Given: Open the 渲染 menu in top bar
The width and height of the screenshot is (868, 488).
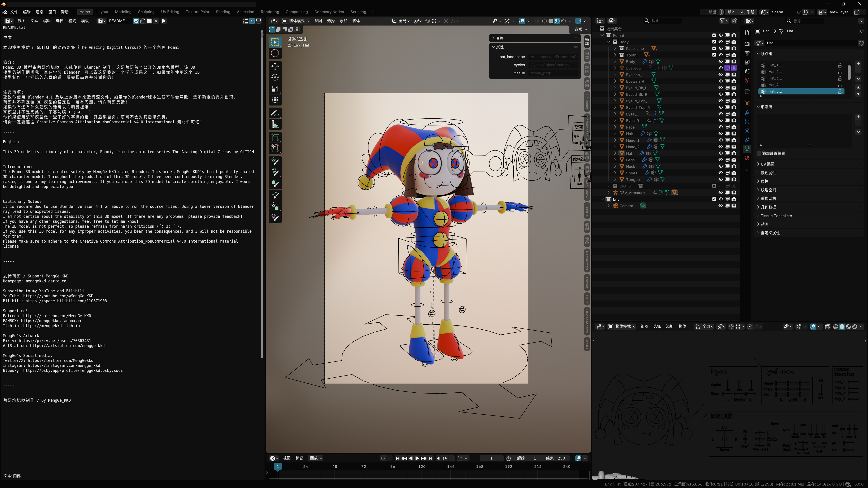Looking at the screenshot, I should (39, 12).
